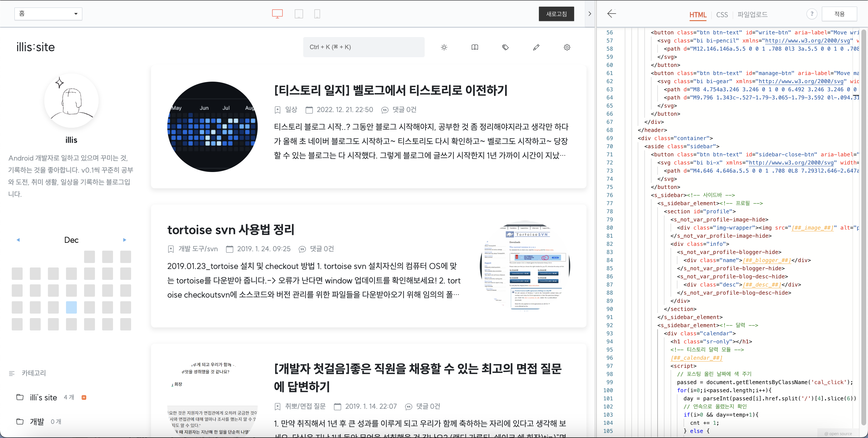868x438 pixels.
Task: Click the help question mark icon
Action: point(812,14)
